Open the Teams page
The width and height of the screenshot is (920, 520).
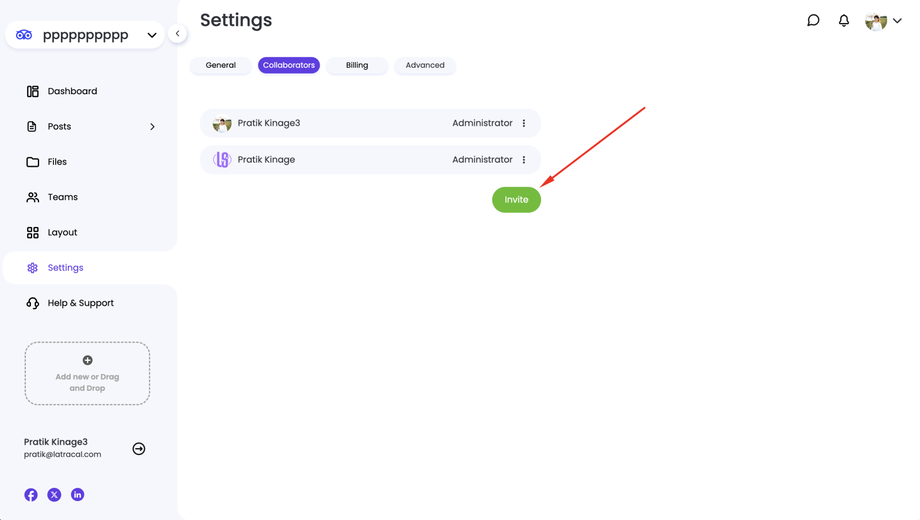coord(62,197)
